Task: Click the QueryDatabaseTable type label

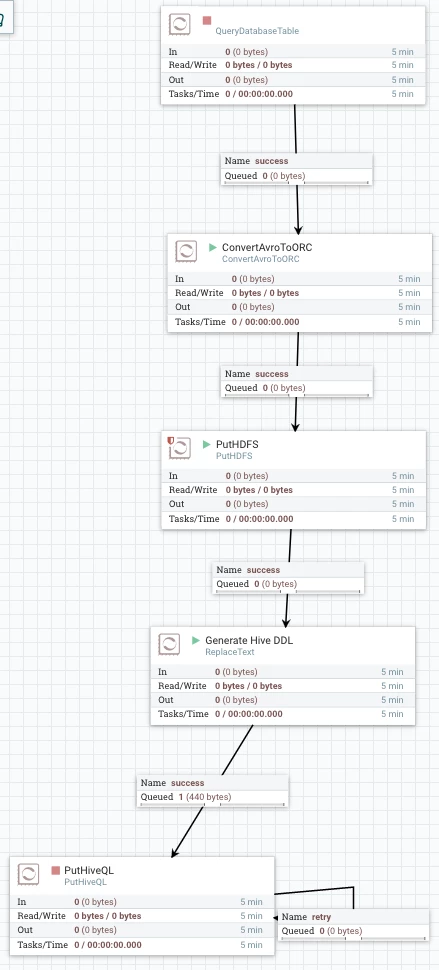Action: (257, 31)
